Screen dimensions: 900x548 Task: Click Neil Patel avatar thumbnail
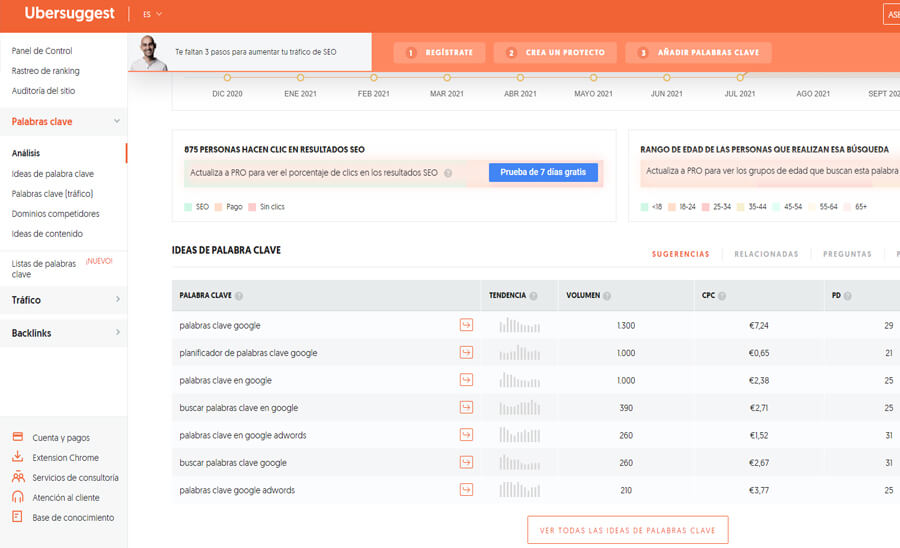[149, 53]
